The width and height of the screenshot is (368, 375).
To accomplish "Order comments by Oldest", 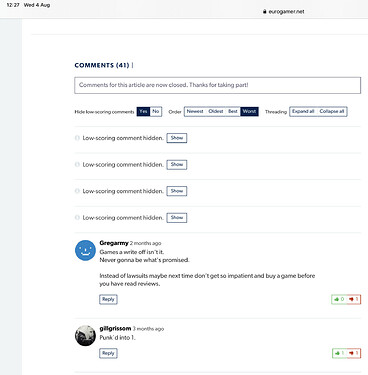I will (216, 111).
